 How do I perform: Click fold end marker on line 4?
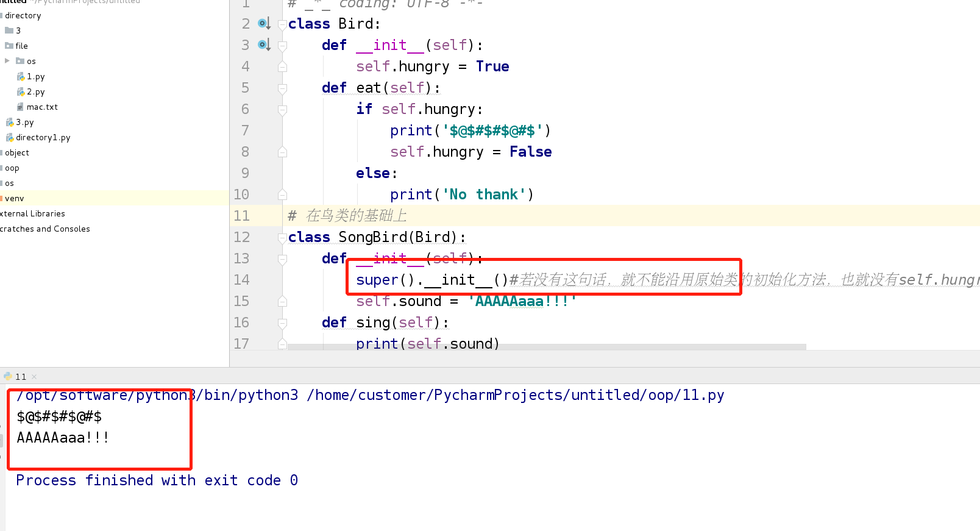pyautogui.click(x=282, y=66)
